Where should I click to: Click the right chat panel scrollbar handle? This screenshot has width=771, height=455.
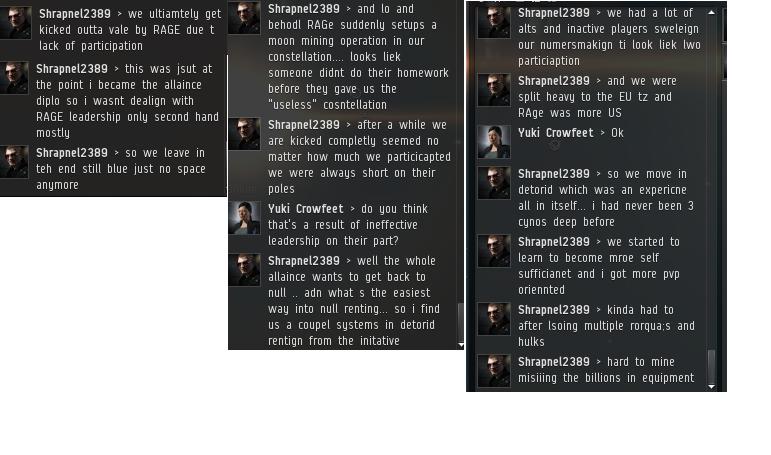[712, 365]
